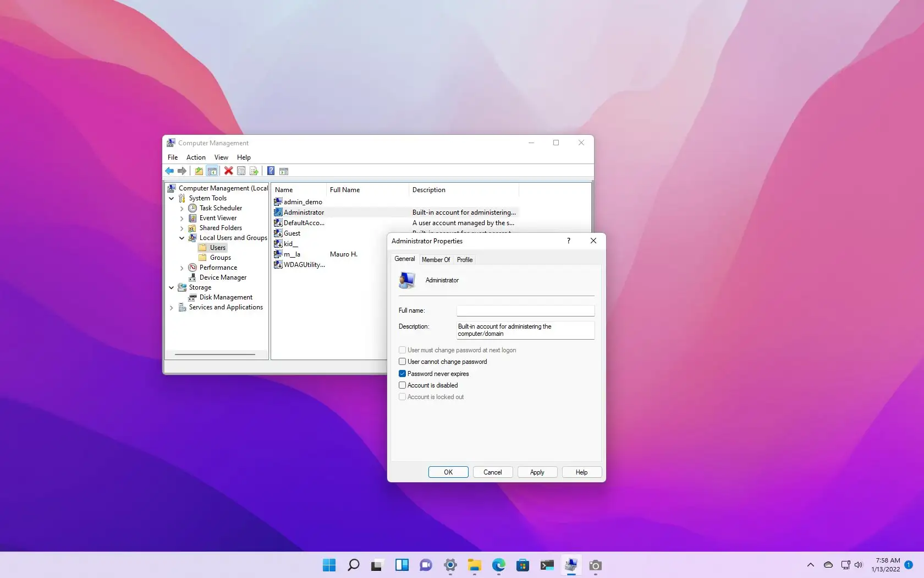This screenshot has height=578, width=924.
Task: Select the kid_ user account icon
Action: [278, 244]
